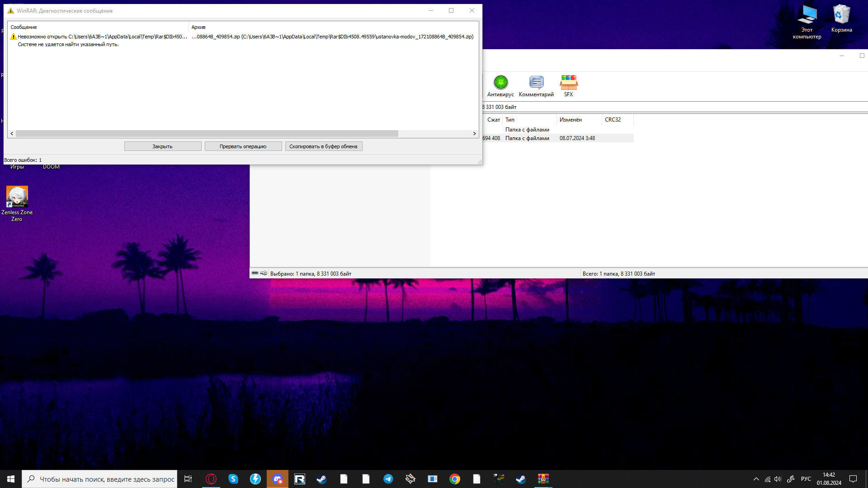This screenshot has height=488, width=868.
Task: Switch to Telegram in the taskbar
Action: pyautogui.click(x=388, y=479)
